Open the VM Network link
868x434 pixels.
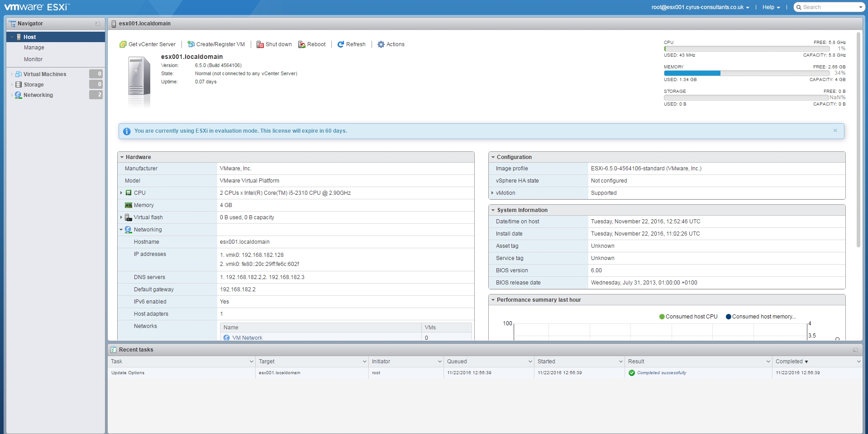point(247,338)
